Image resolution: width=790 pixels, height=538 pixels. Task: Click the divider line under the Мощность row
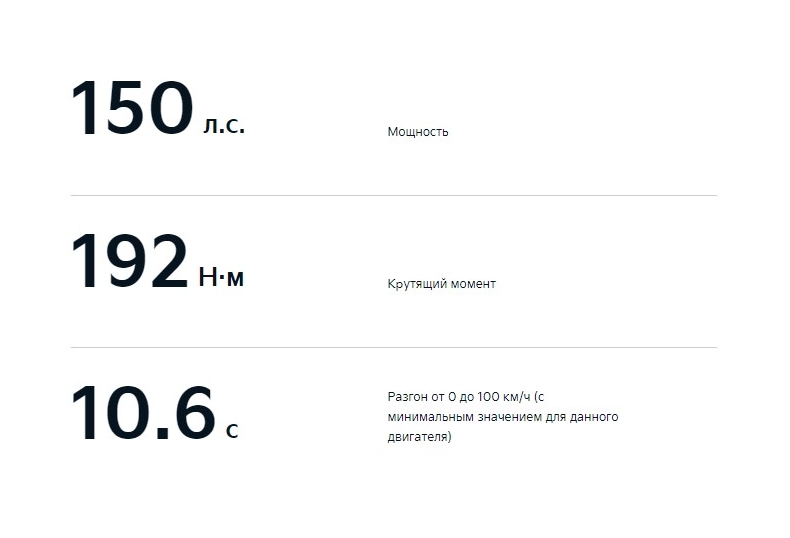click(393, 195)
